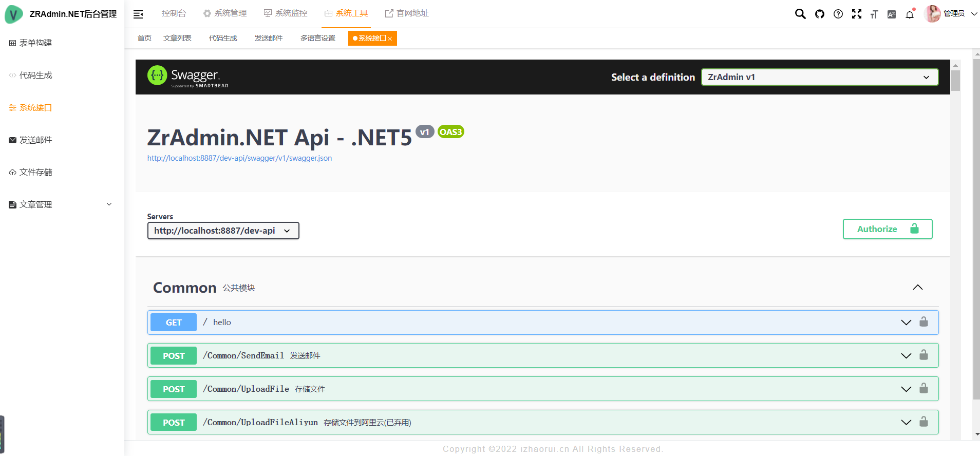Close the 系统接口 tab

point(390,39)
